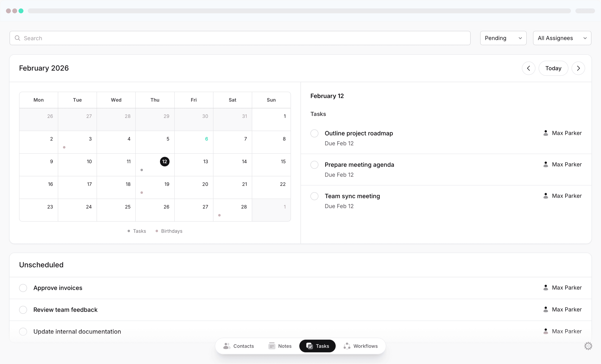Check off the Prepare meeting agenda task
601x364 pixels.
(314, 165)
